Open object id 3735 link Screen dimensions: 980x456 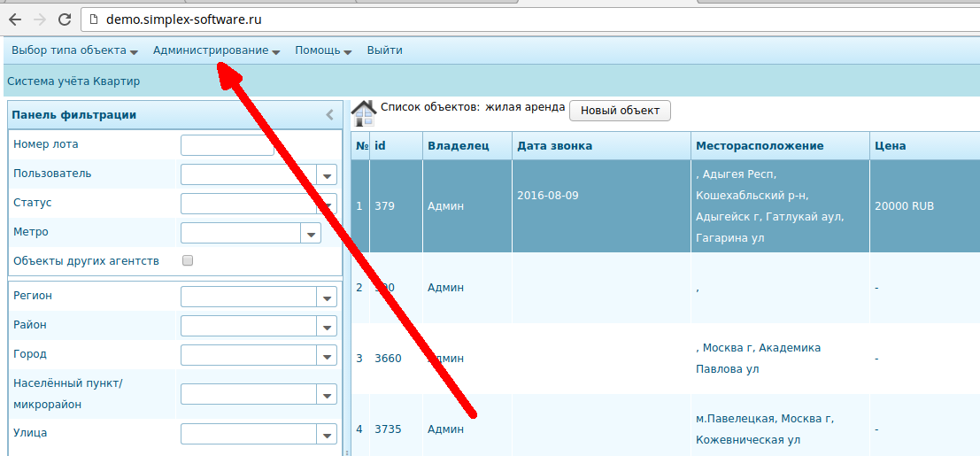coord(388,429)
